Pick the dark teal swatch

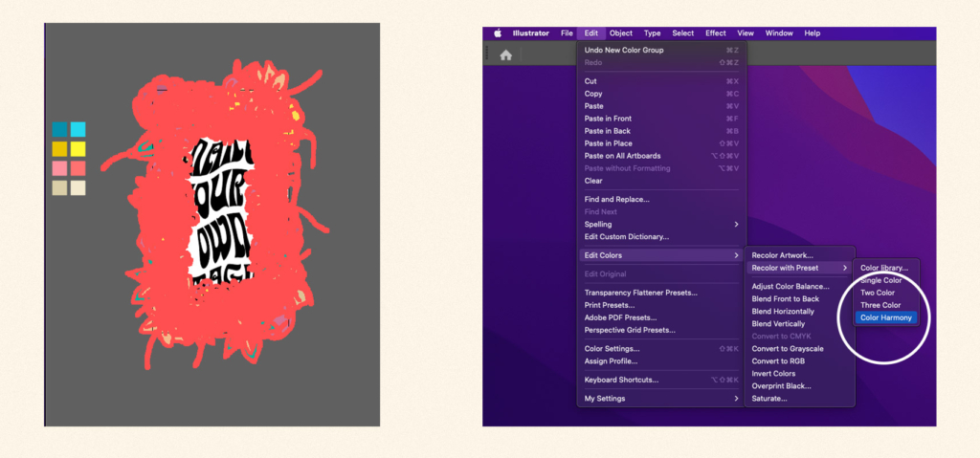tap(59, 129)
